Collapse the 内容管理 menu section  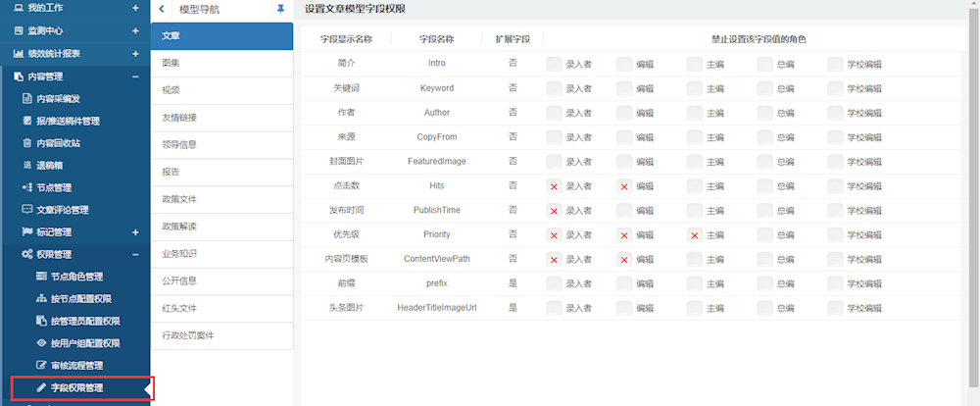(136, 76)
